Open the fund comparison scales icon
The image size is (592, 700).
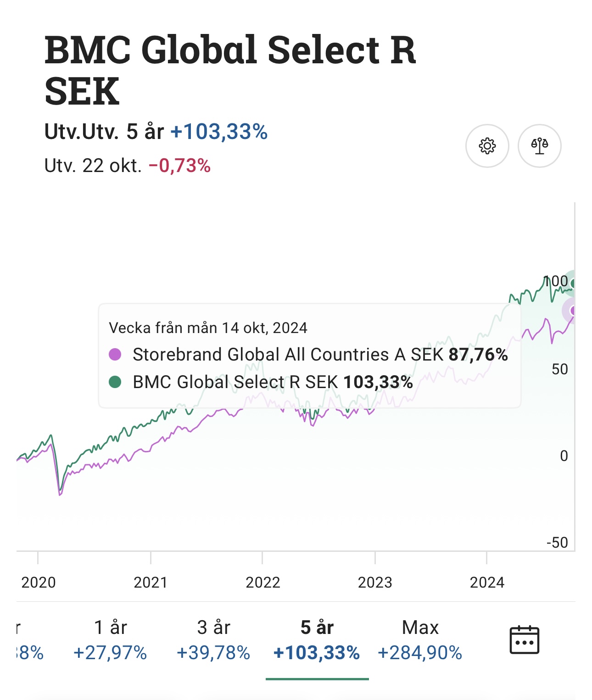click(x=539, y=146)
